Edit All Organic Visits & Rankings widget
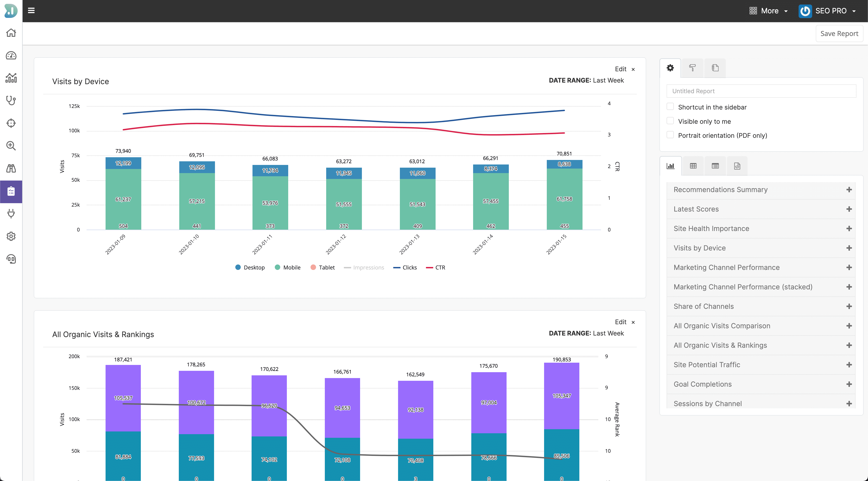Viewport: 868px width, 481px height. tap(620, 322)
